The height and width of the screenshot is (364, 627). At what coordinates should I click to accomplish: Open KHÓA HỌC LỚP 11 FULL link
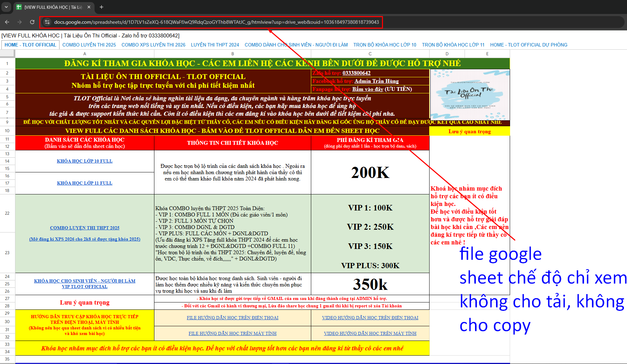(85, 183)
